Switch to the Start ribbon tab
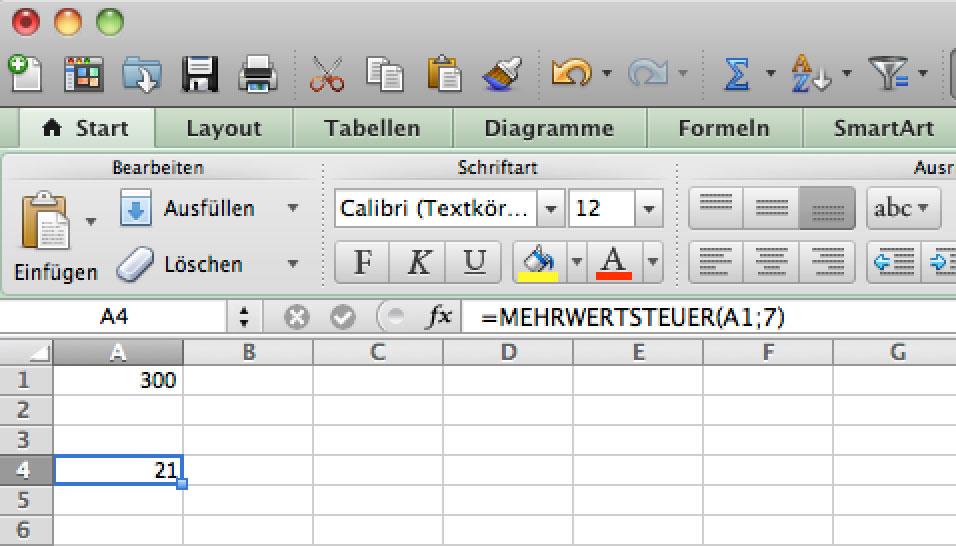956x546 pixels. click(87, 128)
